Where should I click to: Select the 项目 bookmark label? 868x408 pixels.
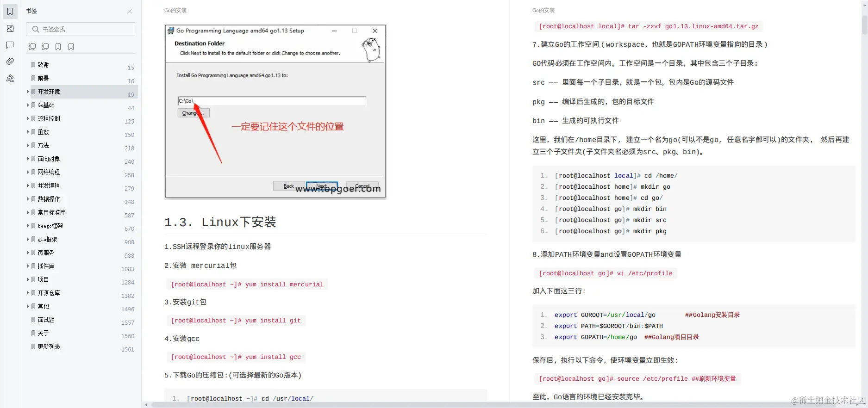(43, 279)
